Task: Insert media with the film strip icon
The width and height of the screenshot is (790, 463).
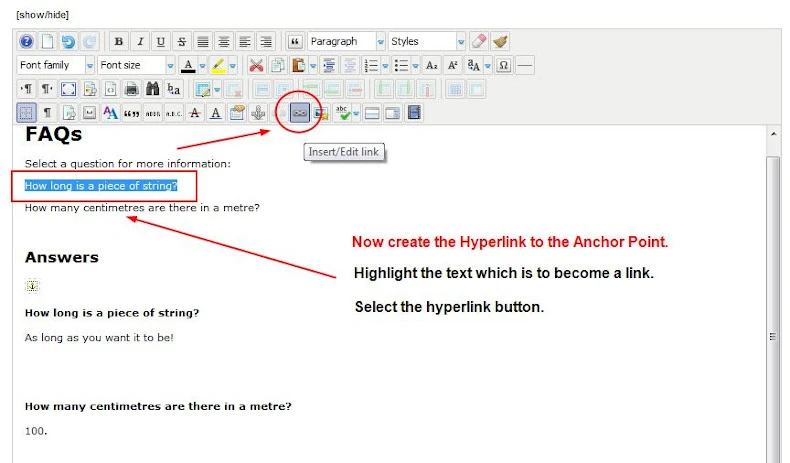Action: (414, 113)
